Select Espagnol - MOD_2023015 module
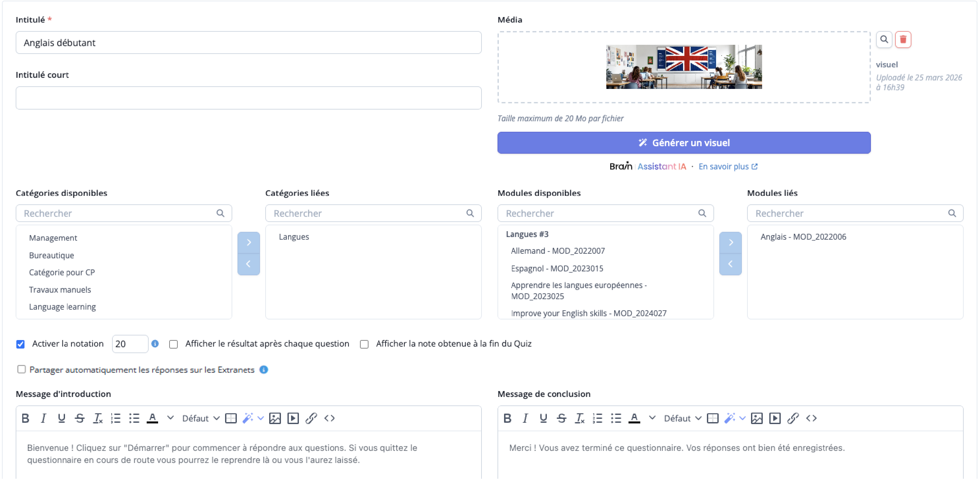980x479 pixels. click(557, 268)
